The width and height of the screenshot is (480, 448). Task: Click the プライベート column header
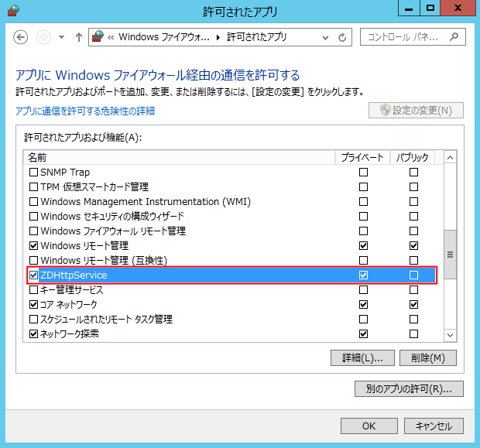click(362, 158)
